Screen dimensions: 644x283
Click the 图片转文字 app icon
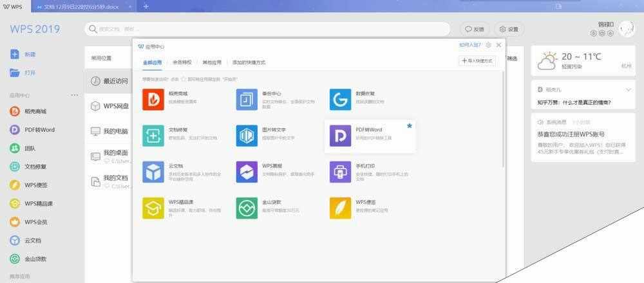(247, 136)
